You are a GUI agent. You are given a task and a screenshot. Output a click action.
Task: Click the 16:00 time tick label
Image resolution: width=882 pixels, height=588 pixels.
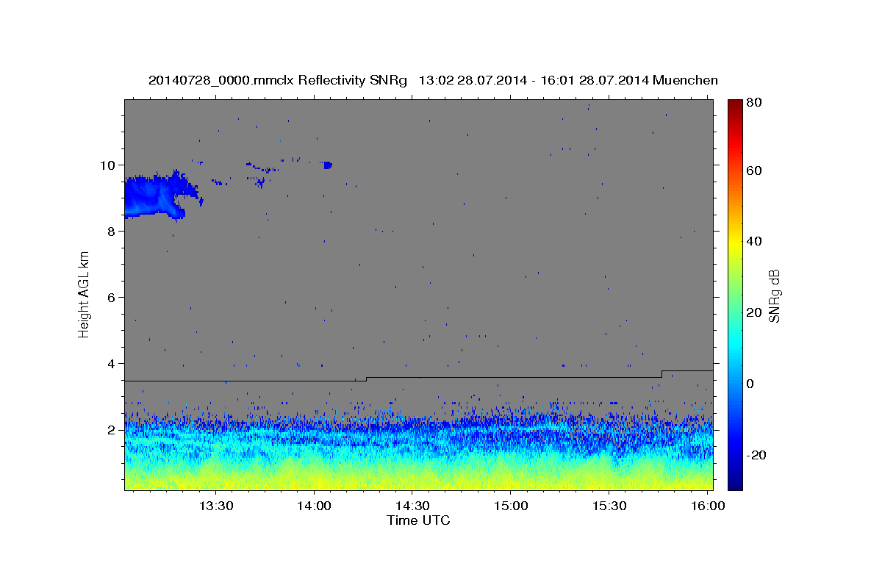[707, 506]
